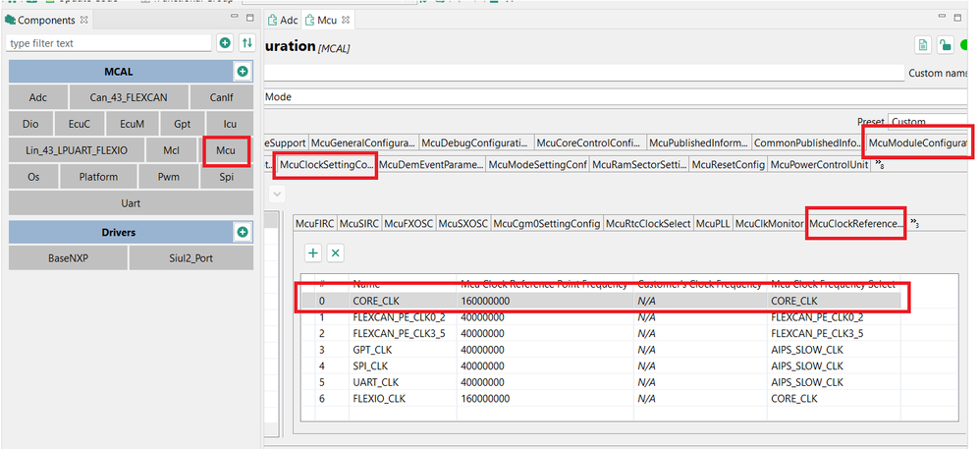
Task: Open McuModeSettingConf tab
Action: (537, 165)
